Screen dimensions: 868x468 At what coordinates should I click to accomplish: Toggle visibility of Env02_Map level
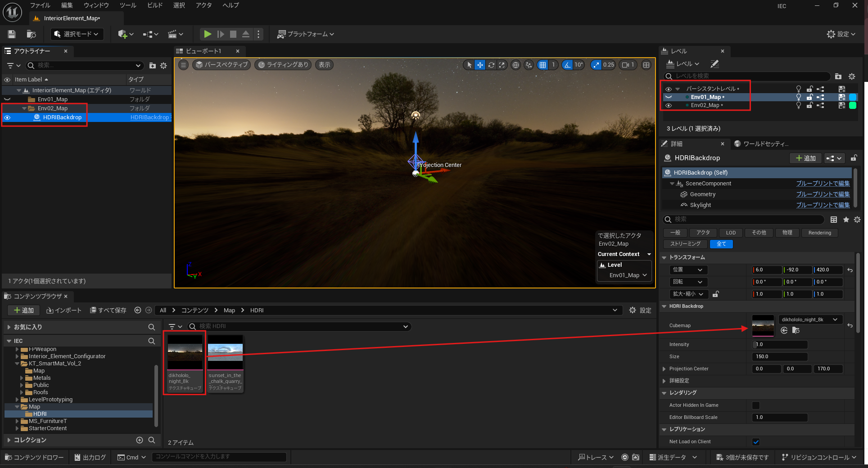click(x=669, y=105)
